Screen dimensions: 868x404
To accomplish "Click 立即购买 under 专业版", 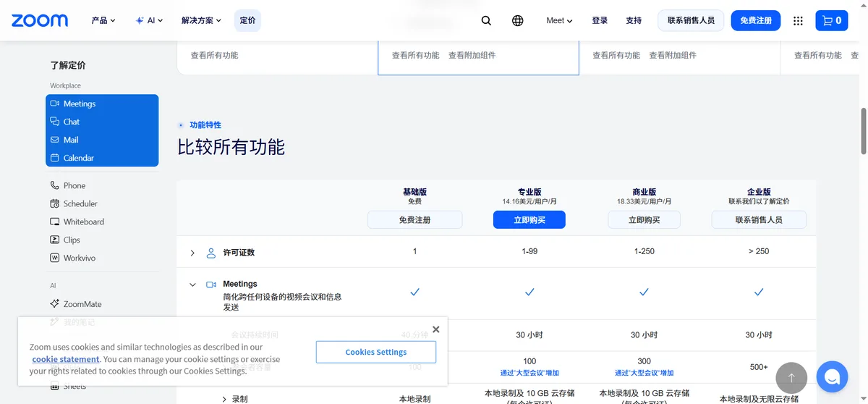I will click(x=529, y=219).
